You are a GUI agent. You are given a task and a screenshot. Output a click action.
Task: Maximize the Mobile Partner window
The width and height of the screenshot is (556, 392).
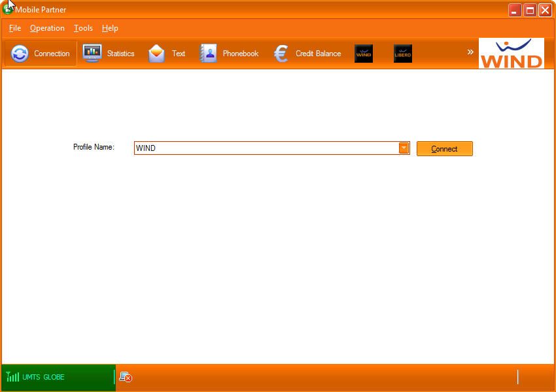(530, 10)
